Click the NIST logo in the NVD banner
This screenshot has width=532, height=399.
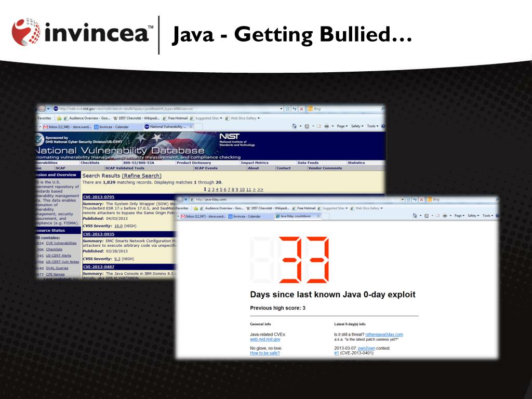coord(229,136)
